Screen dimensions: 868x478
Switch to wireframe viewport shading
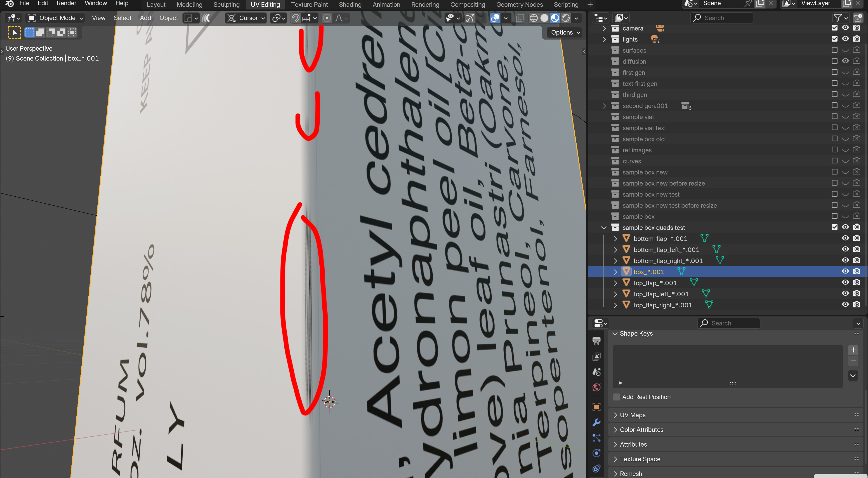point(533,18)
